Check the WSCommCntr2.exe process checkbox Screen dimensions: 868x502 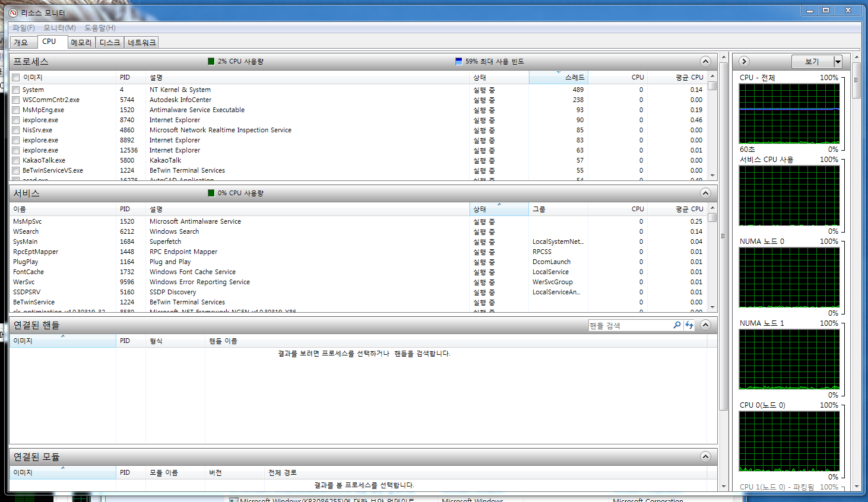tap(16, 100)
